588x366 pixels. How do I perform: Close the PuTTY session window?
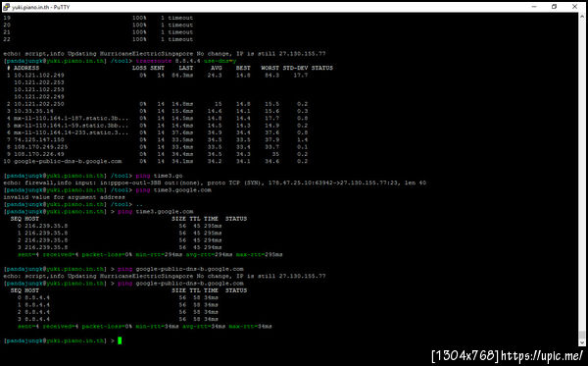click(574, 7)
